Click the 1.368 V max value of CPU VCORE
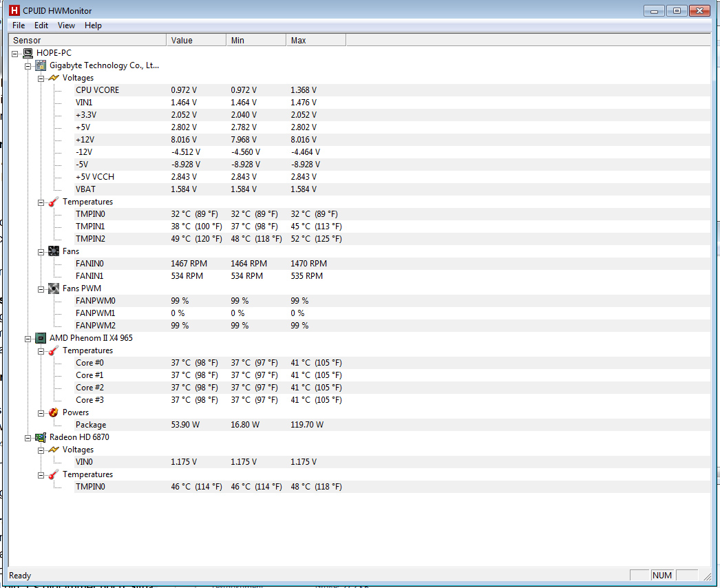 click(304, 90)
